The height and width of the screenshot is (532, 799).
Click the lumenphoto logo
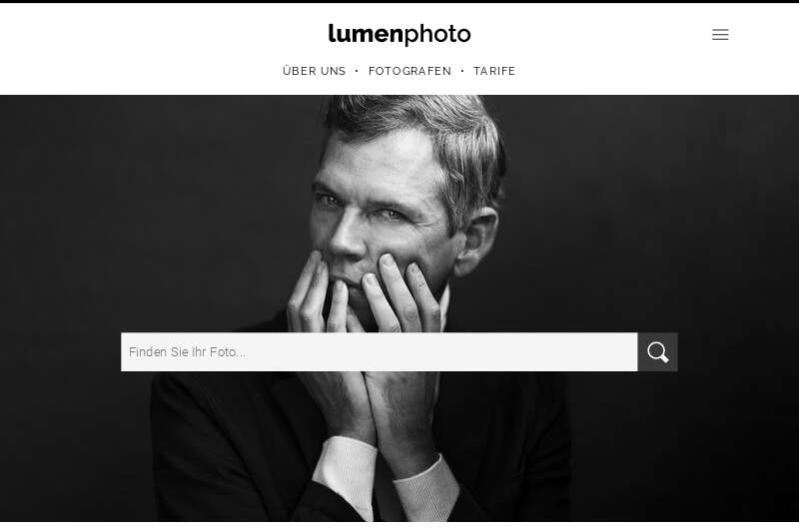399,34
